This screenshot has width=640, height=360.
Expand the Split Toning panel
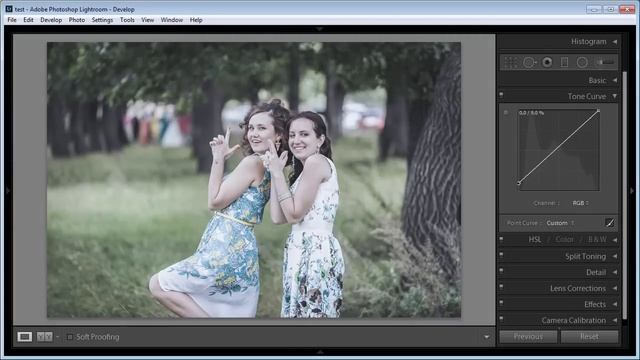615,256
